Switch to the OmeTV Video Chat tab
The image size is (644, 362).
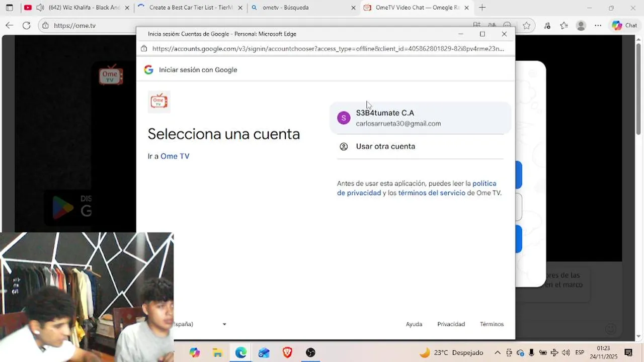point(418,8)
